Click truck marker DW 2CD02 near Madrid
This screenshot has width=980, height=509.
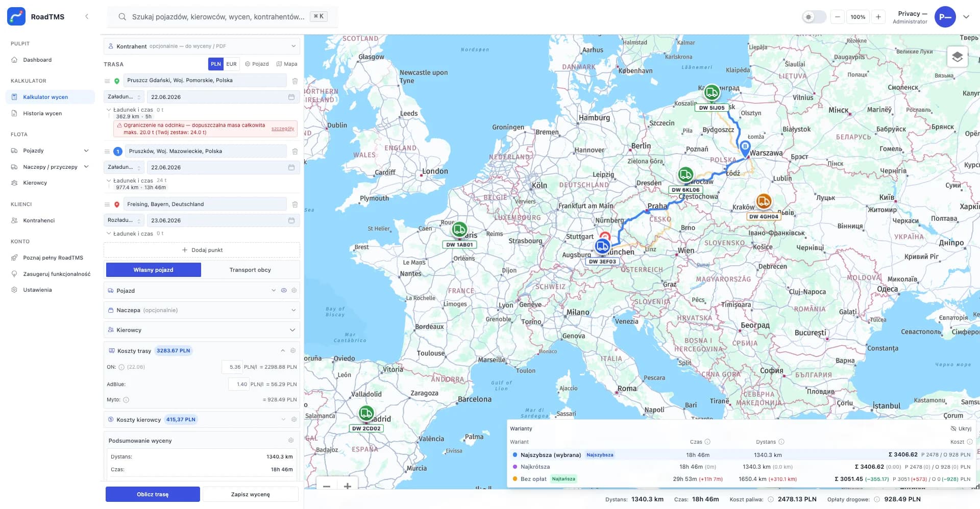[366, 413]
